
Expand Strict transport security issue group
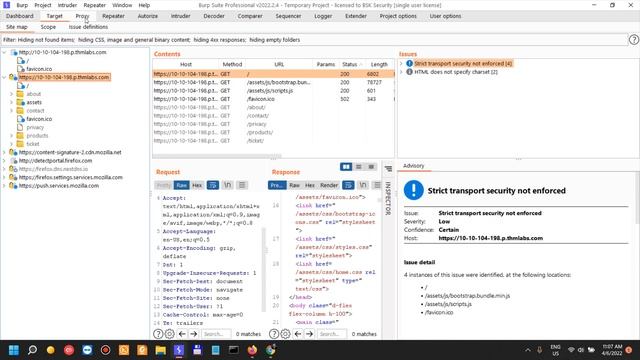click(x=401, y=63)
